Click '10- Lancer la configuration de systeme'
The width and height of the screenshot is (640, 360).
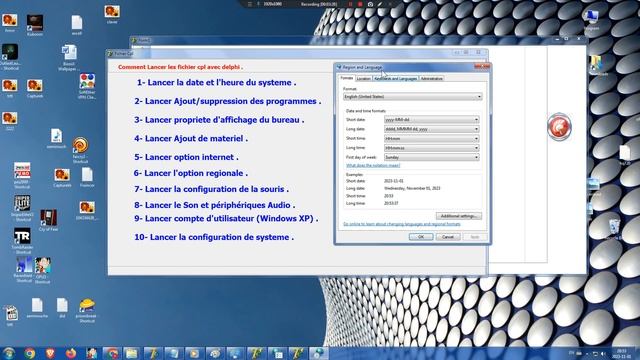214,237
